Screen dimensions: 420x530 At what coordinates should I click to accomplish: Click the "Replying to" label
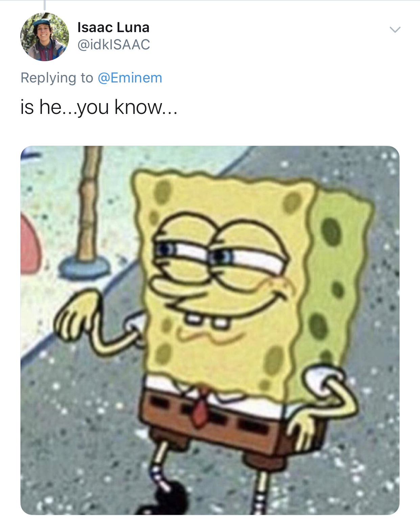(x=57, y=78)
